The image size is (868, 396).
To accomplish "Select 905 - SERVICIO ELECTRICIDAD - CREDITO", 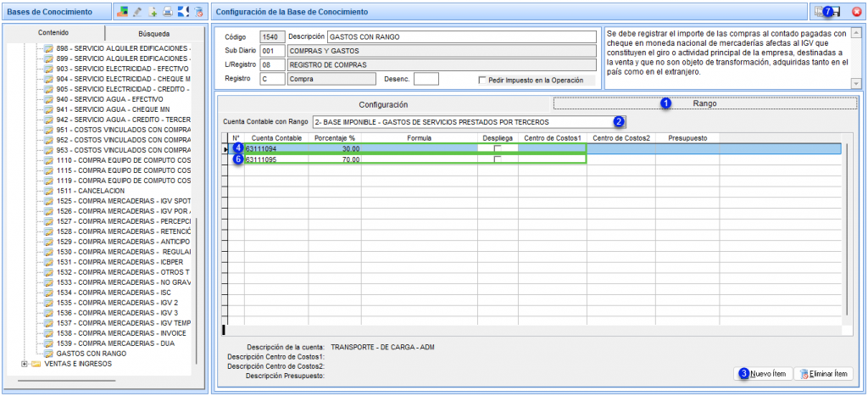I will (x=123, y=89).
